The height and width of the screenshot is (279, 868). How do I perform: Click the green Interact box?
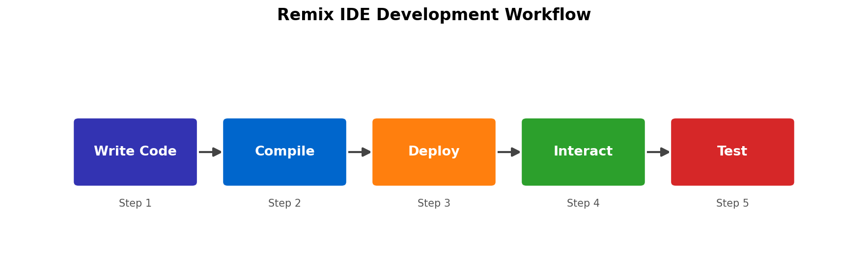tap(583, 152)
